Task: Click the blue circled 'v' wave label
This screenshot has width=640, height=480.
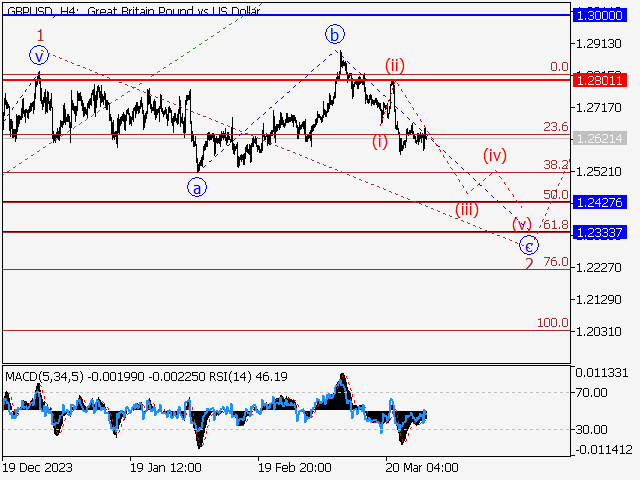Action: [39, 56]
